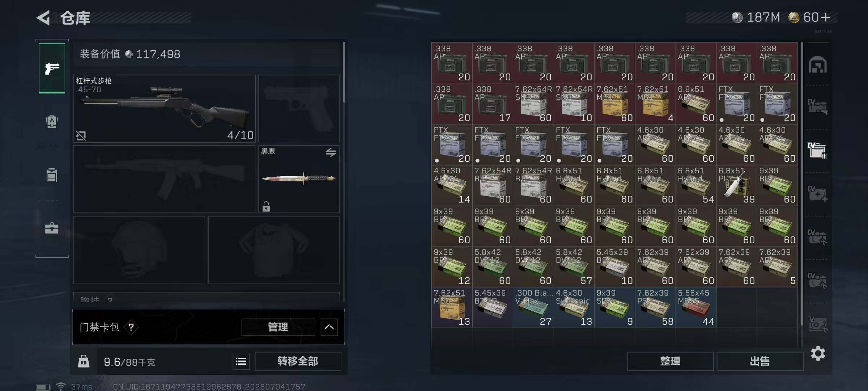Click the swap arrows icon on 黑鹰 slot

point(331,152)
